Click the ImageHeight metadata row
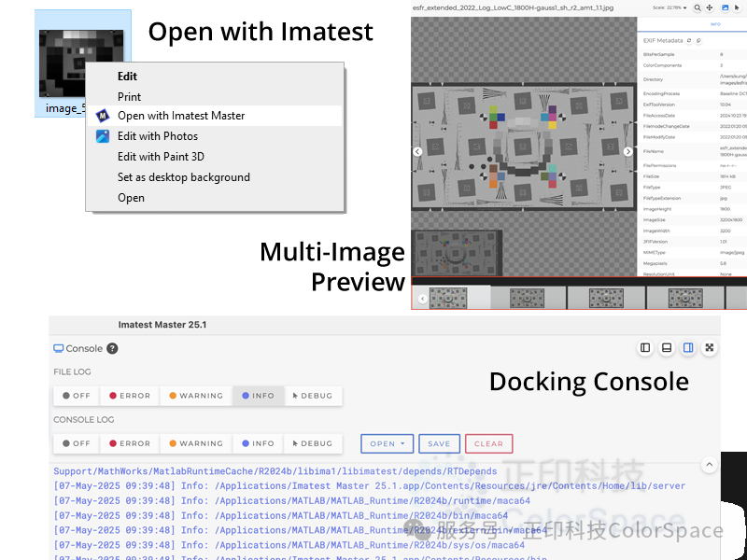Screen dimensions: 747x560 coord(692,209)
